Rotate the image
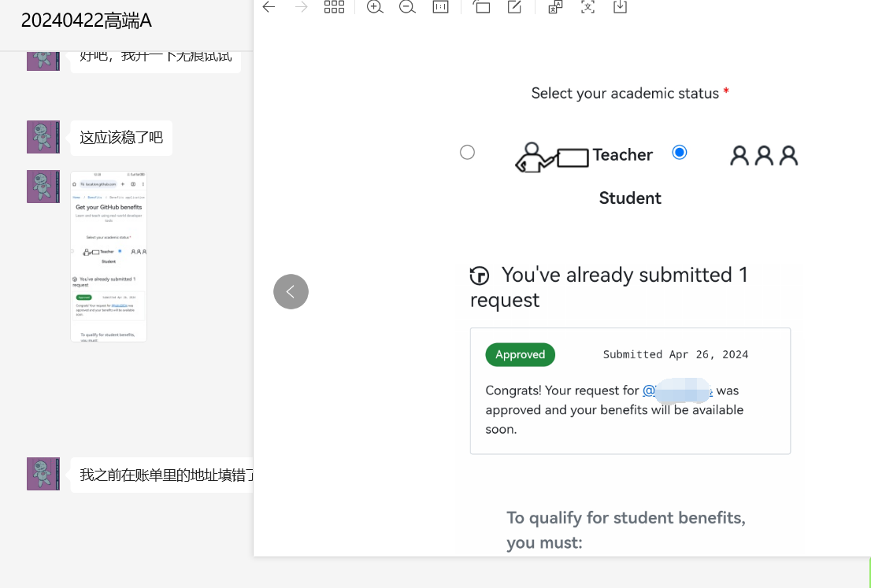Viewport: 871px width, 588px height. click(482, 6)
